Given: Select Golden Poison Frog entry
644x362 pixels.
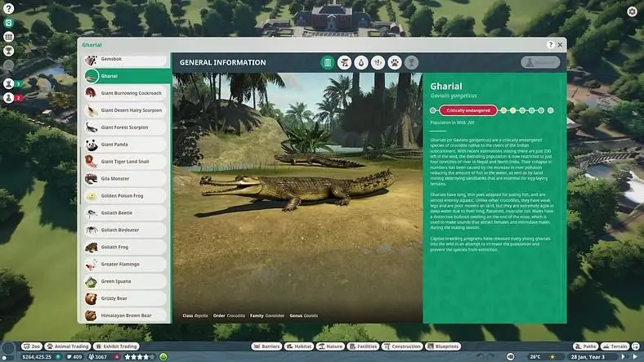Looking at the screenshot, I should (x=126, y=196).
